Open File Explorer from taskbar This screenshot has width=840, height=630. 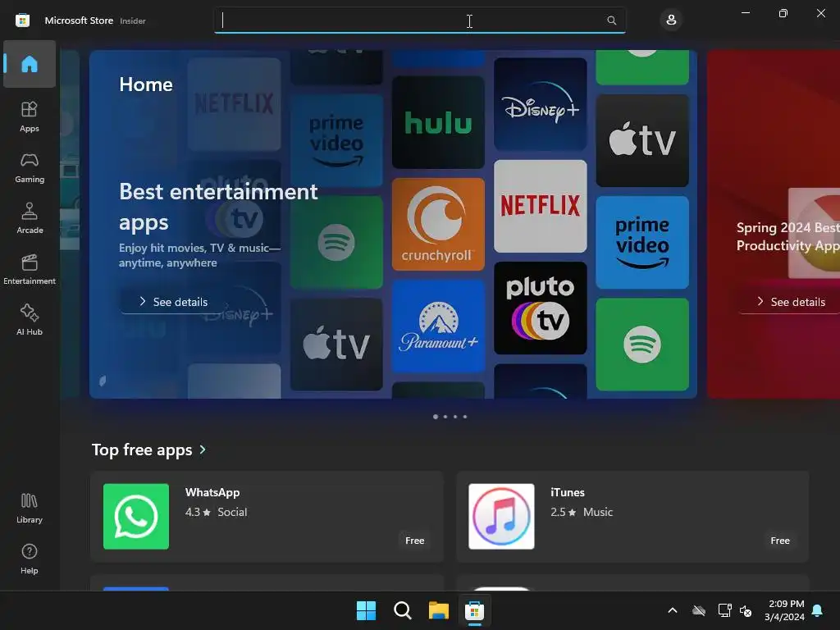438,610
